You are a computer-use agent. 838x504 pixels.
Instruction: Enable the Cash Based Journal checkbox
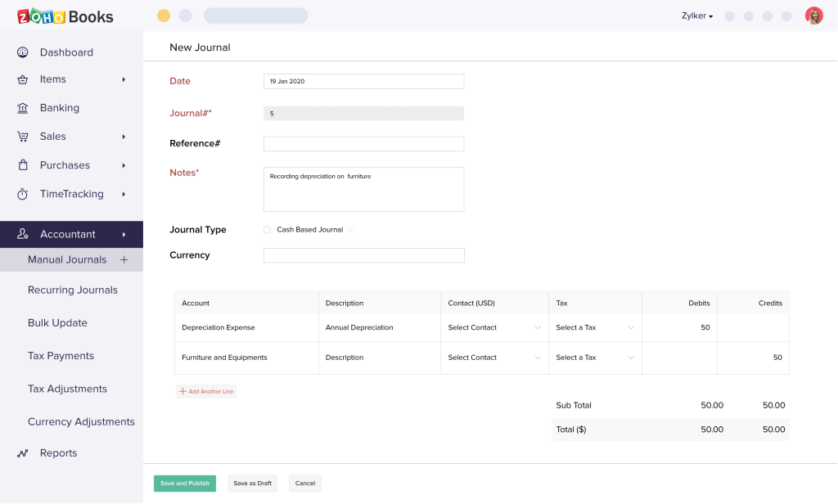pos(267,230)
